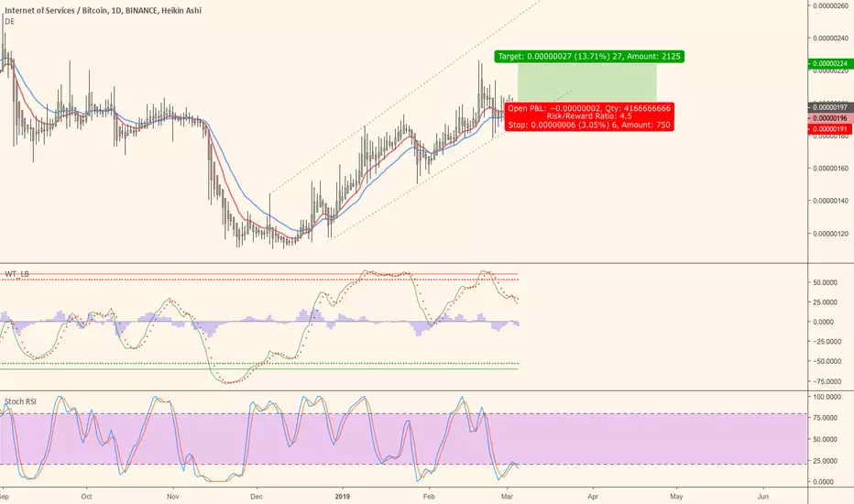
Task: Click the 0.00000240 price axis label
Action: 830,38
